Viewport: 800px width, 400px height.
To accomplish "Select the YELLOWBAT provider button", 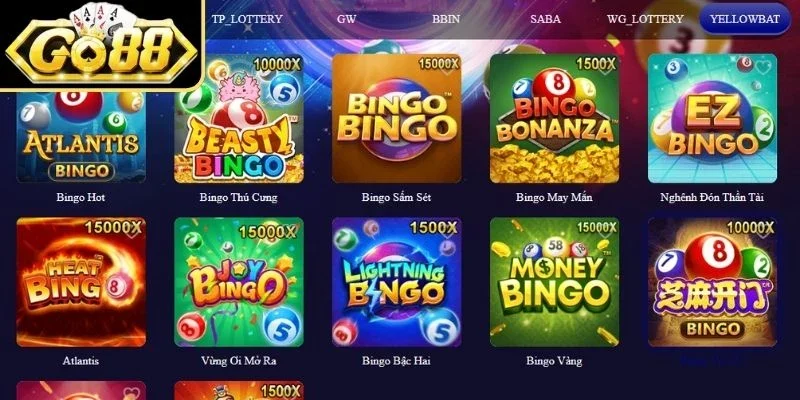I will click(744, 19).
